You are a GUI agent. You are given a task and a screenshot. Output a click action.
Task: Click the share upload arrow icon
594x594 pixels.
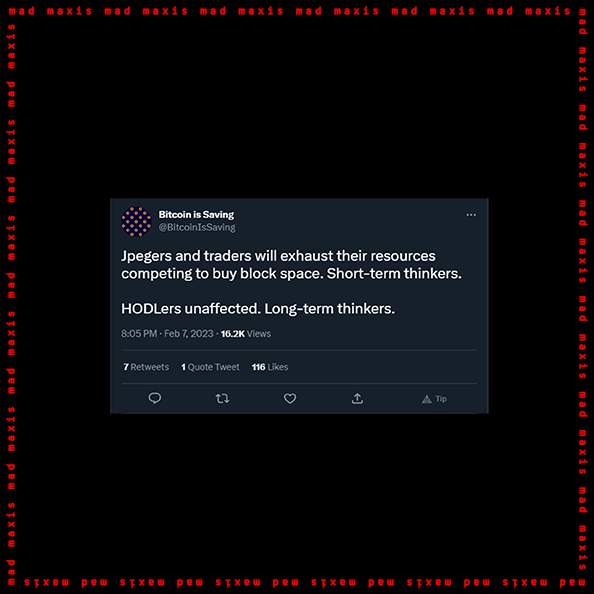(x=357, y=398)
